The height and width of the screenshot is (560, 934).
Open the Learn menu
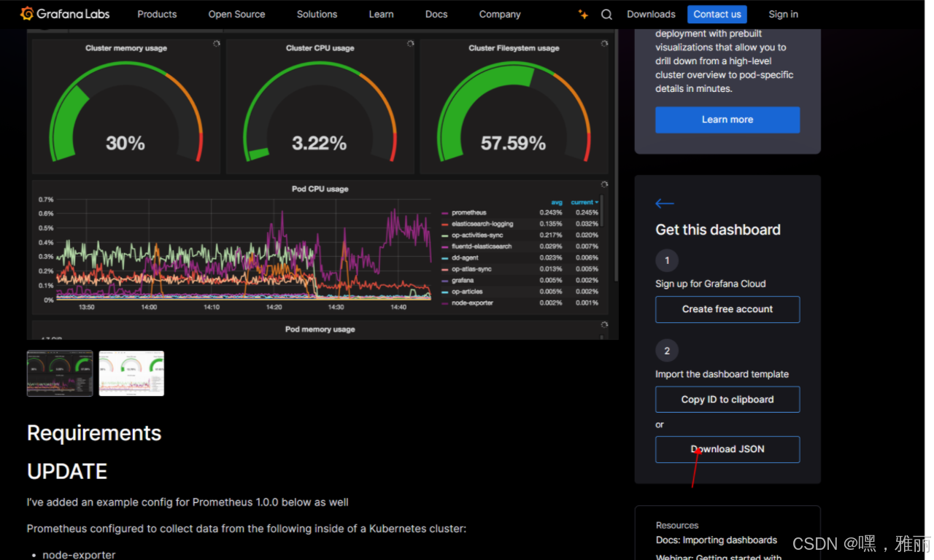(381, 14)
